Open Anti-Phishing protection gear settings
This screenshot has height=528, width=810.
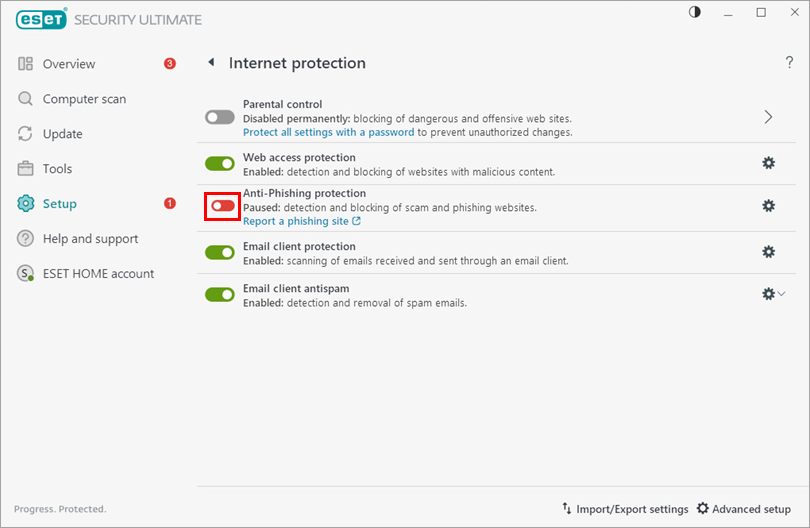coord(768,206)
